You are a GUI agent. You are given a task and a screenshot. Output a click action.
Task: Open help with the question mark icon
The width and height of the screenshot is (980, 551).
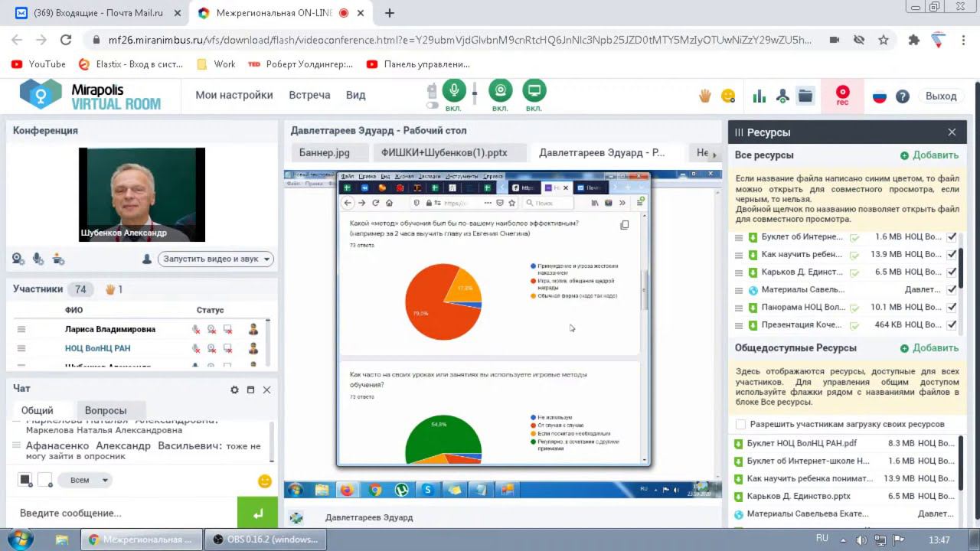click(x=903, y=96)
